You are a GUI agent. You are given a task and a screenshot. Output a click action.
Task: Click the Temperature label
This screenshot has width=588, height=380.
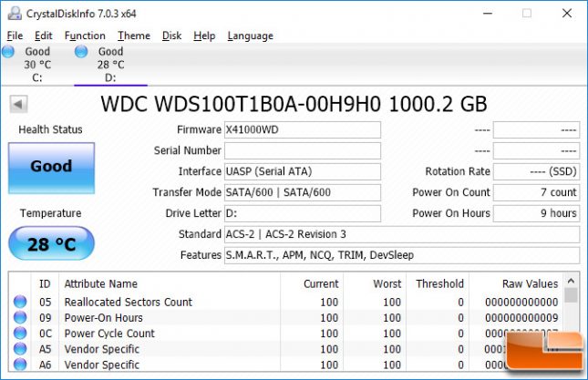pos(51,213)
